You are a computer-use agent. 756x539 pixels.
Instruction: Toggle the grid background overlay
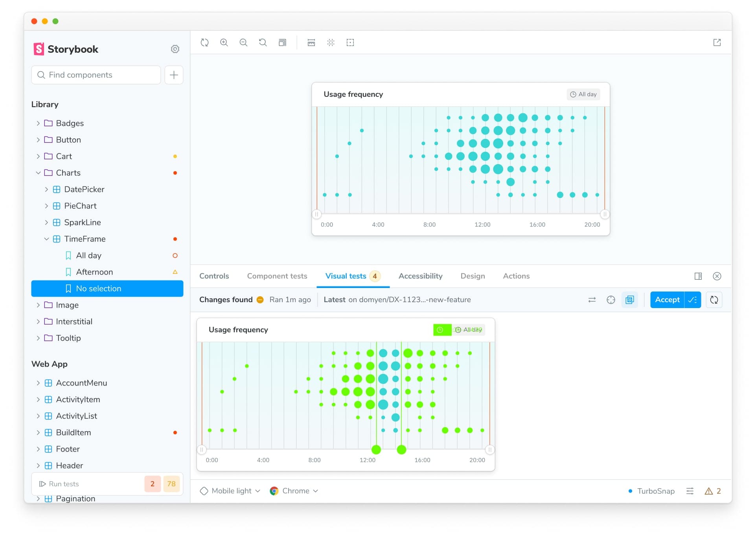click(331, 42)
